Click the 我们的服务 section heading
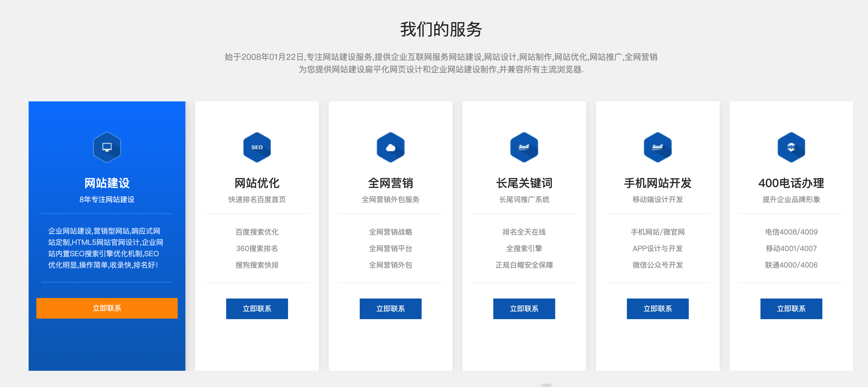868x387 pixels. click(441, 29)
